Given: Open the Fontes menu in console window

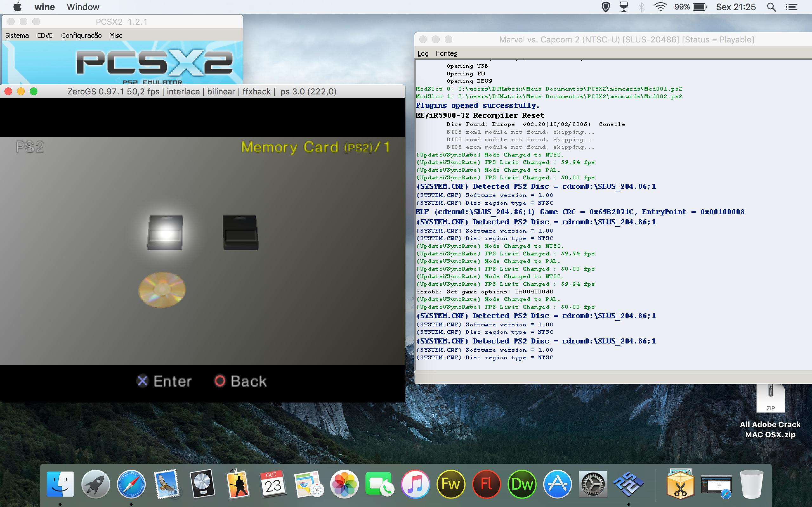Looking at the screenshot, I should pos(446,53).
